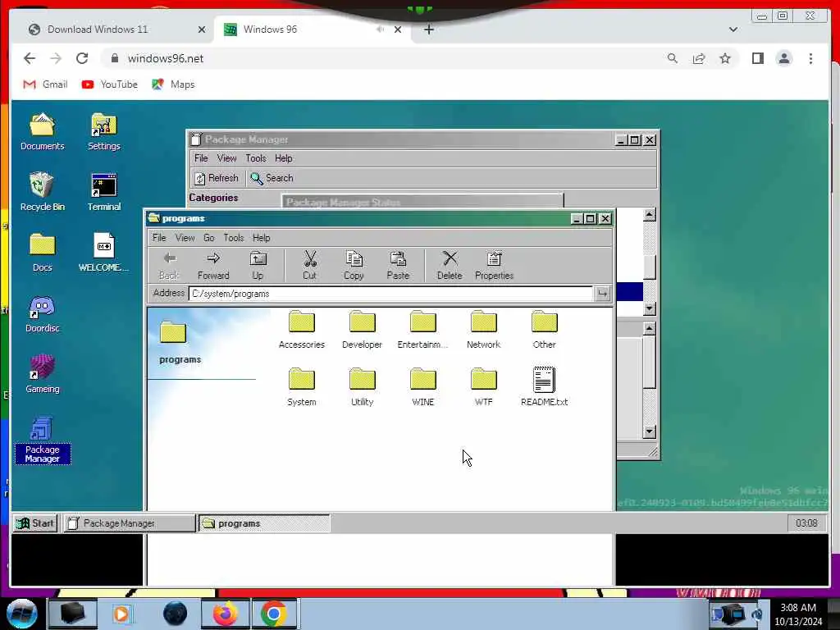The width and height of the screenshot is (840, 630).
Task: Click the Firefox icon in host taskbar
Action: click(x=226, y=614)
